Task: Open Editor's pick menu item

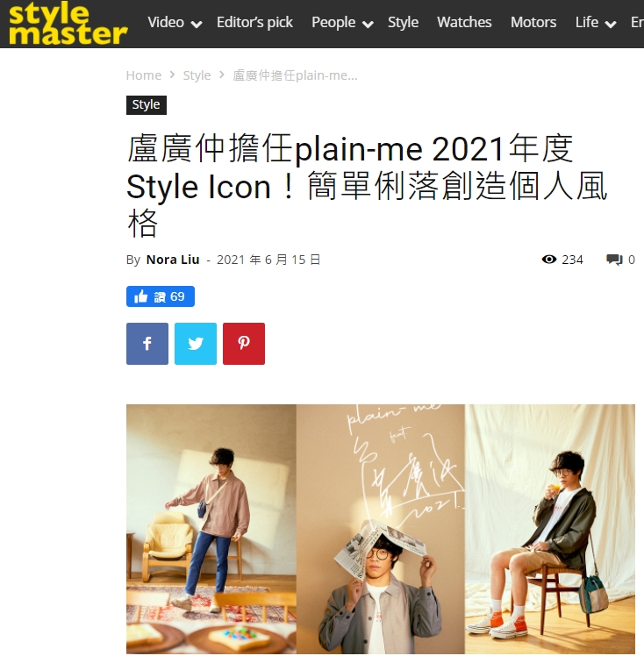Action: pyautogui.click(x=254, y=23)
